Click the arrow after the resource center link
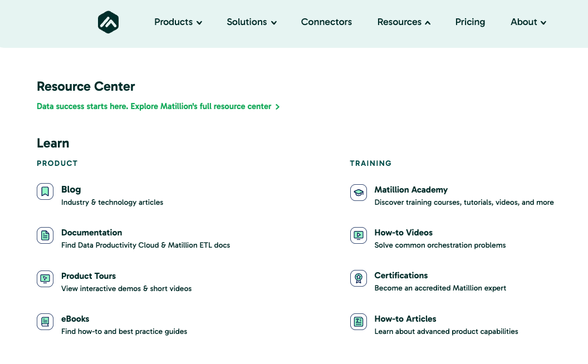The height and width of the screenshot is (364, 588). (x=277, y=107)
